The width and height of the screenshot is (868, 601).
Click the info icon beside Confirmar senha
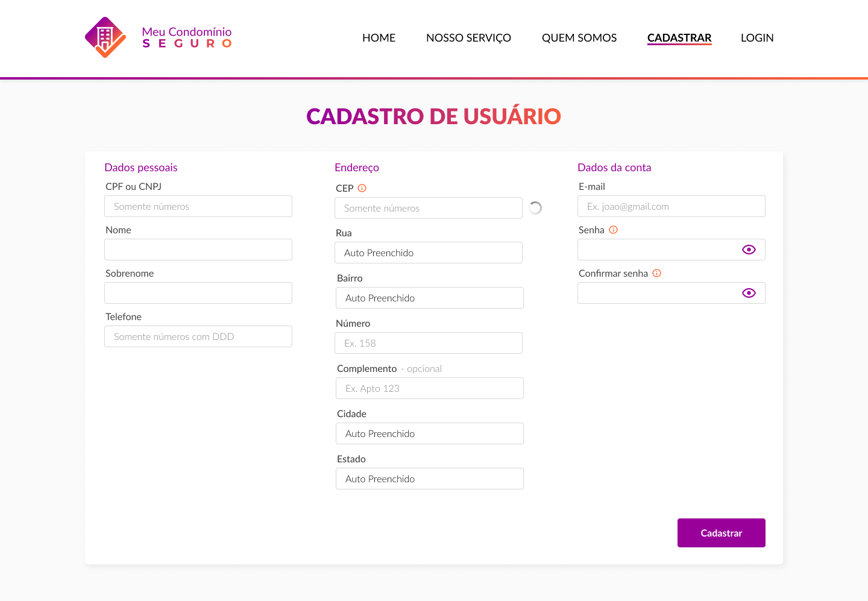coord(656,273)
